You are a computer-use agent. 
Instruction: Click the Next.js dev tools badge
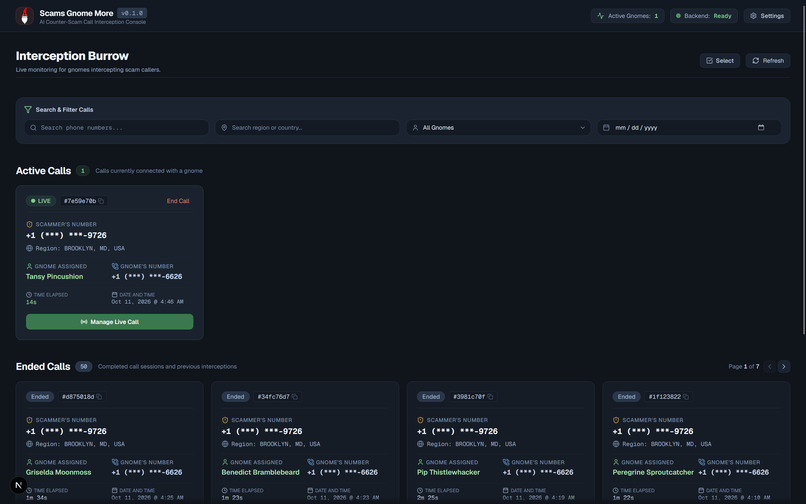pyautogui.click(x=19, y=485)
